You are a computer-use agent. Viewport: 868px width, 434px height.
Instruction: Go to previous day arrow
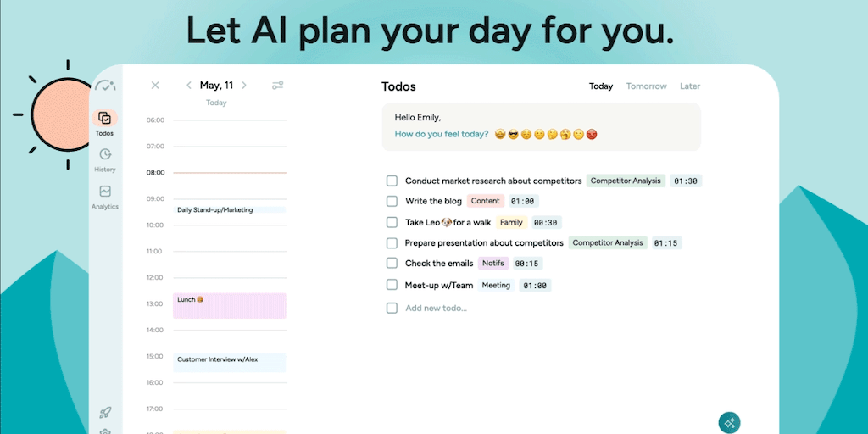pos(189,86)
